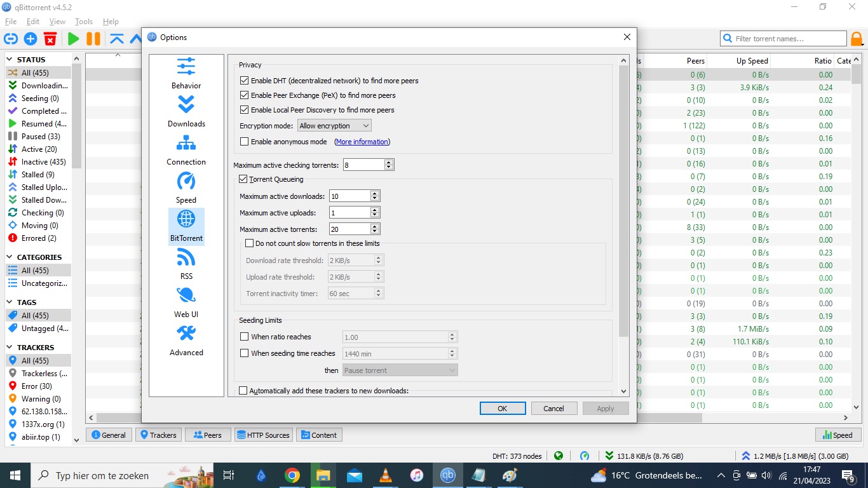Decrease Maximum active uploads spinner
Image resolution: width=868 pixels, height=488 pixels.
(375, 215)
